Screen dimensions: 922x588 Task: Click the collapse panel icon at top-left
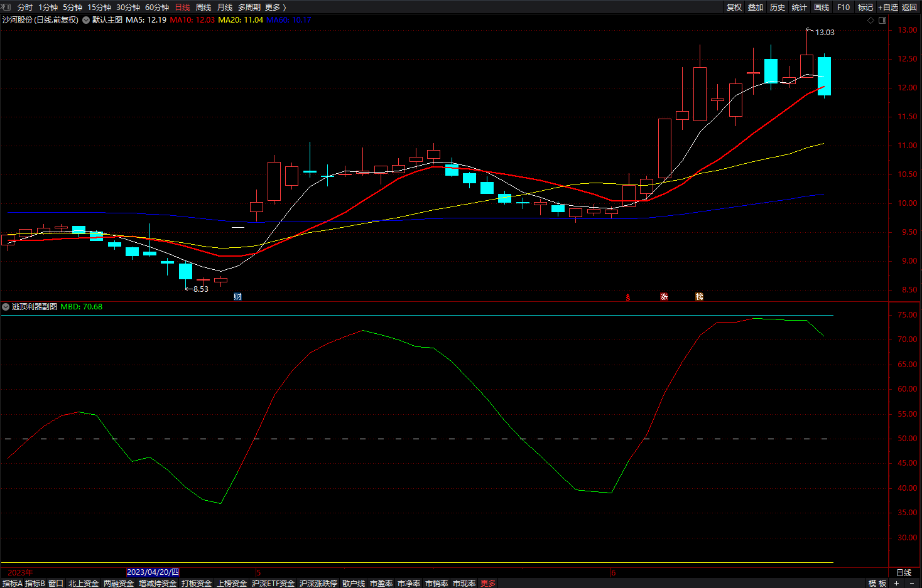[x=7, y=7]
